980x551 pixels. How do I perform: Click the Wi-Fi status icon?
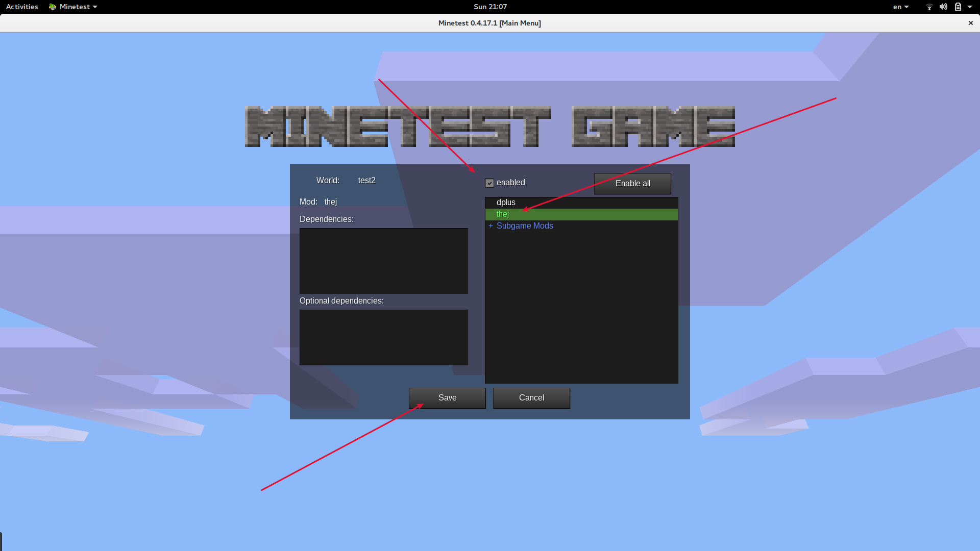[x=929, y=7]
